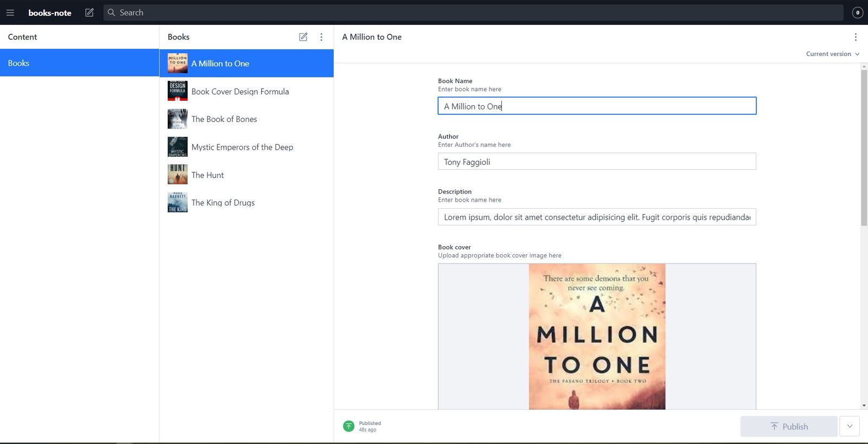Click the A Million to One document title header
This screenshot has height=444, width=868.
[372, 37]
